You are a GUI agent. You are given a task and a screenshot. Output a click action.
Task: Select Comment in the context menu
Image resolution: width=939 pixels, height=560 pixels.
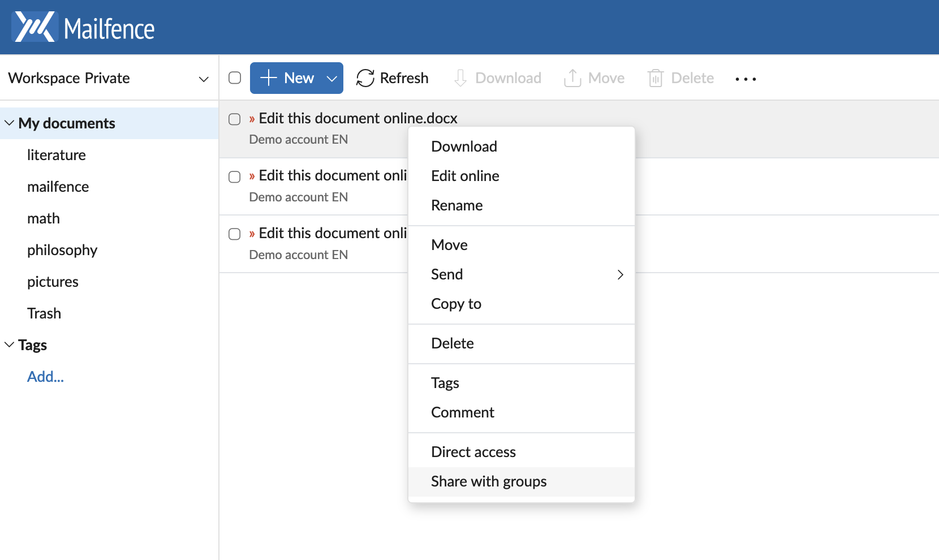522,412
